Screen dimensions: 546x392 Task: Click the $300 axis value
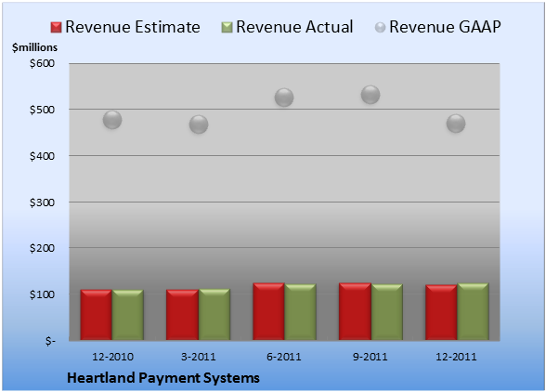tap(42, 203)
